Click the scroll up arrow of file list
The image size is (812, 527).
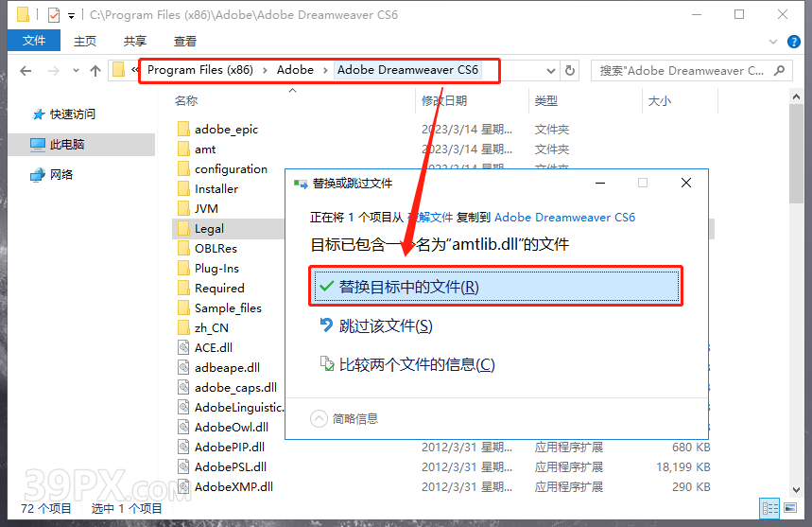click(x=797, y=97)
